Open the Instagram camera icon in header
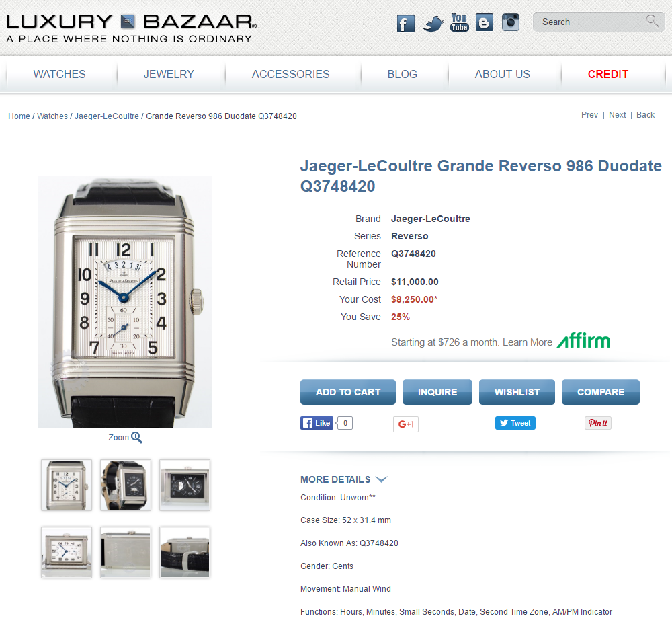Screen dimensions: 672x620 pyautogui.click(x=511, y=22)
